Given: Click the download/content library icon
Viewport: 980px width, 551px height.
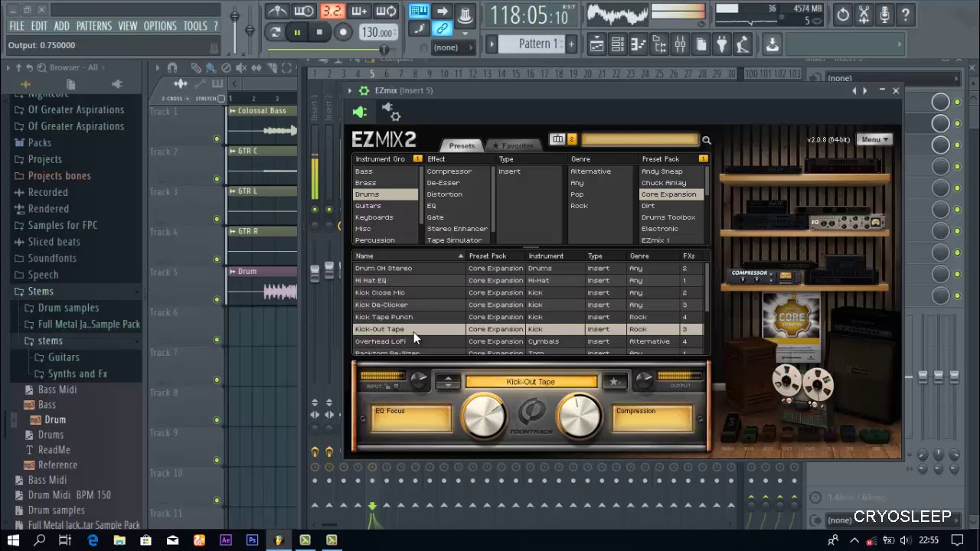Looking at the screenshot, I should tap(773, 44).
